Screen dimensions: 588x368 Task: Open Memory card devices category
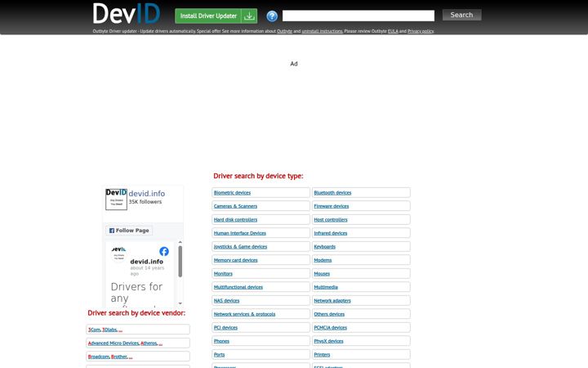[235, 260]
